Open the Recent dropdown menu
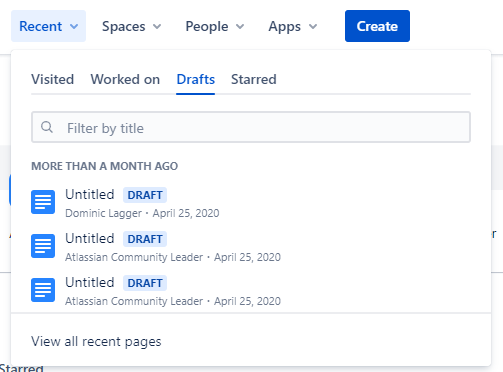503x372 pixels. click(x=48, y=26)
